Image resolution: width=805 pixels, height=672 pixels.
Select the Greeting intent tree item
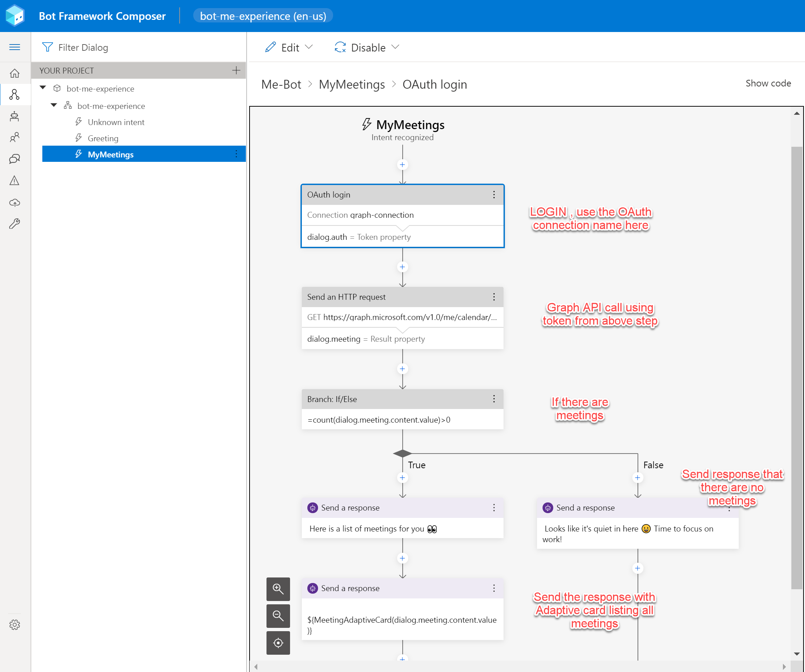tap(104, 138)
